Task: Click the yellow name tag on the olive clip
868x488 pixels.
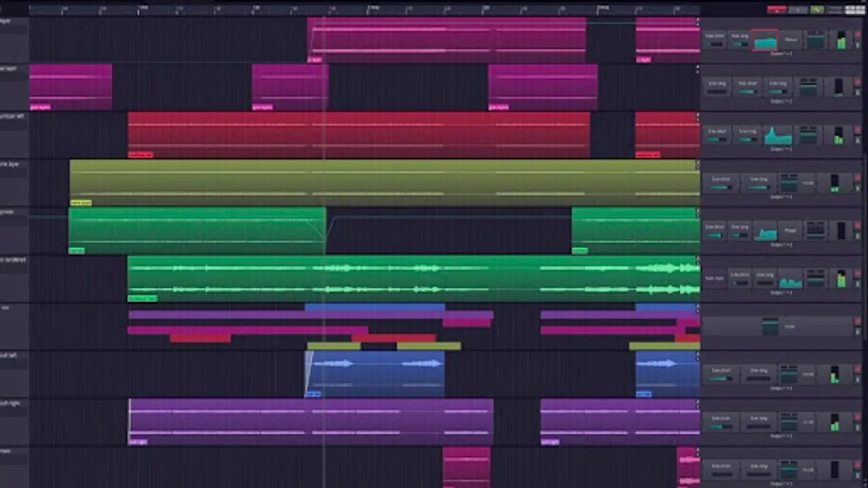Action: (81, 203)
